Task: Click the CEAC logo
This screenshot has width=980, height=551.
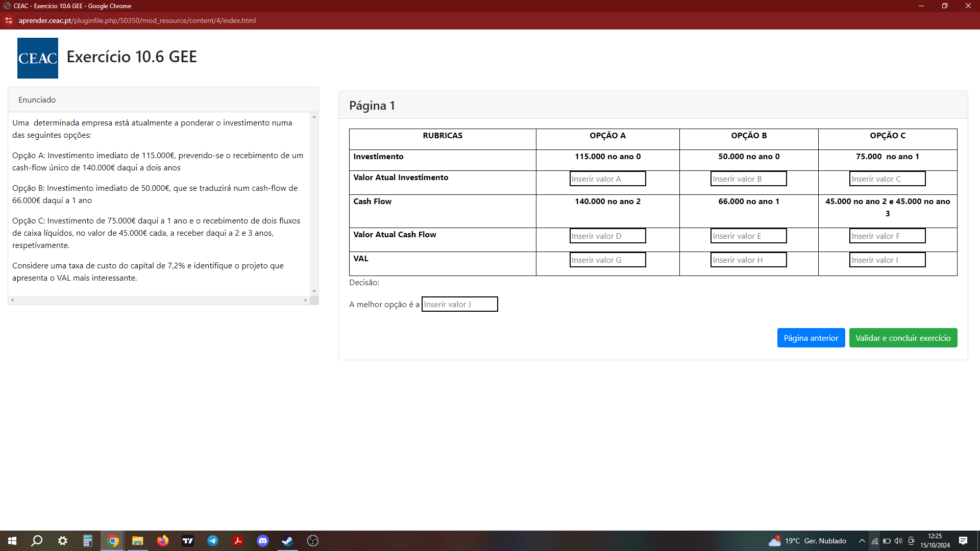Action: point(37,58)
